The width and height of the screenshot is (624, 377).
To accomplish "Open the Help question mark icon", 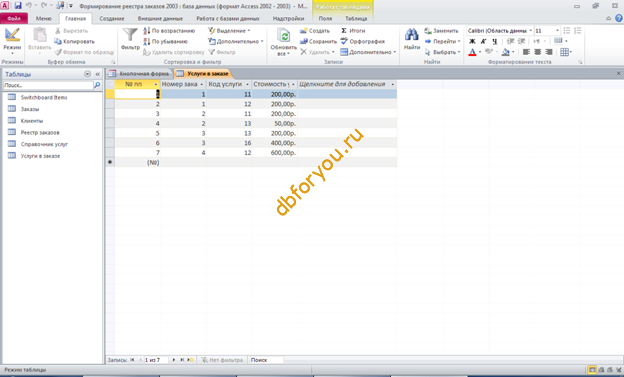I will point(619,18).
